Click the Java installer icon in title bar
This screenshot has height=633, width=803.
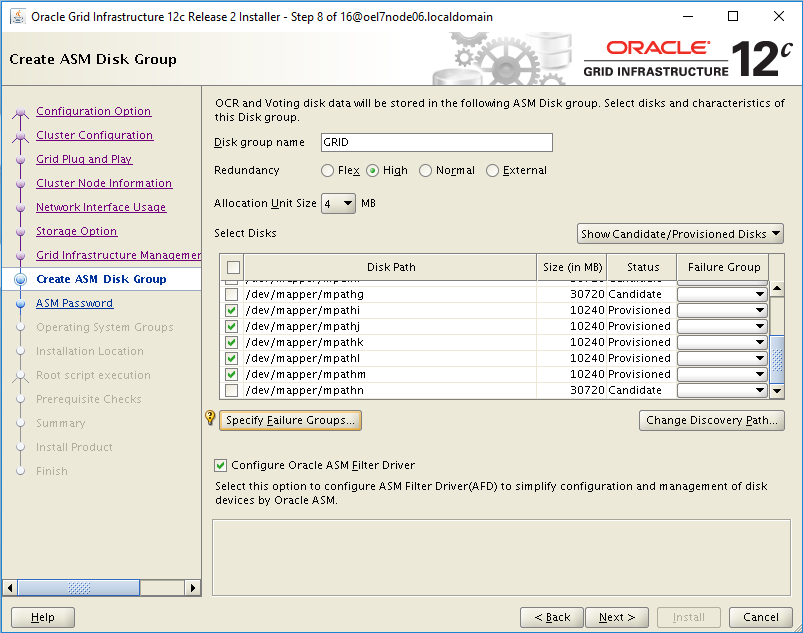[17, 17]
